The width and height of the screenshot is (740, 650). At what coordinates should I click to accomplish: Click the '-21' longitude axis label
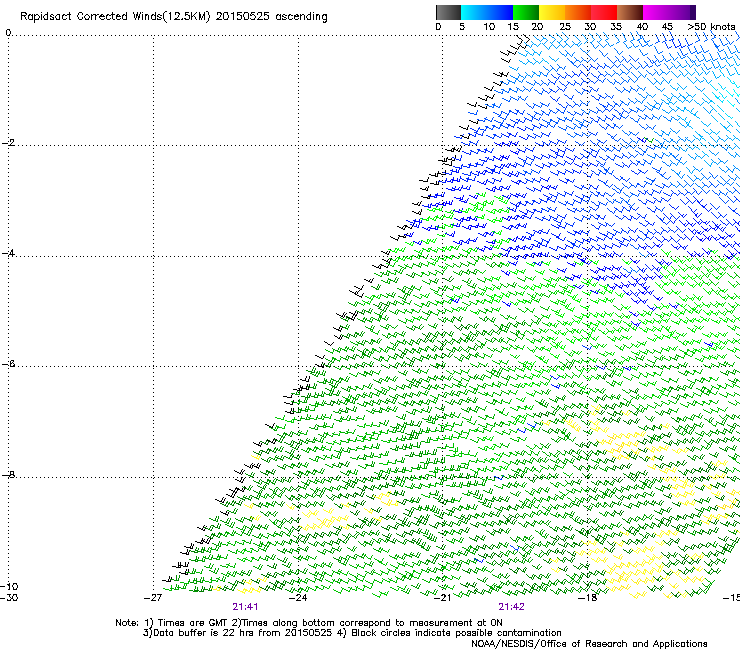coord(443,598)
